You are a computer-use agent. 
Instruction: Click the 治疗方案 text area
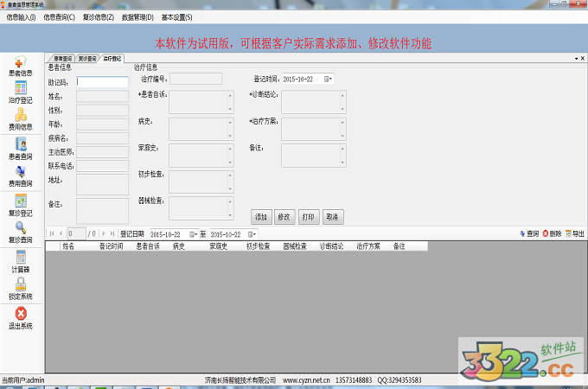click(314, 129)
